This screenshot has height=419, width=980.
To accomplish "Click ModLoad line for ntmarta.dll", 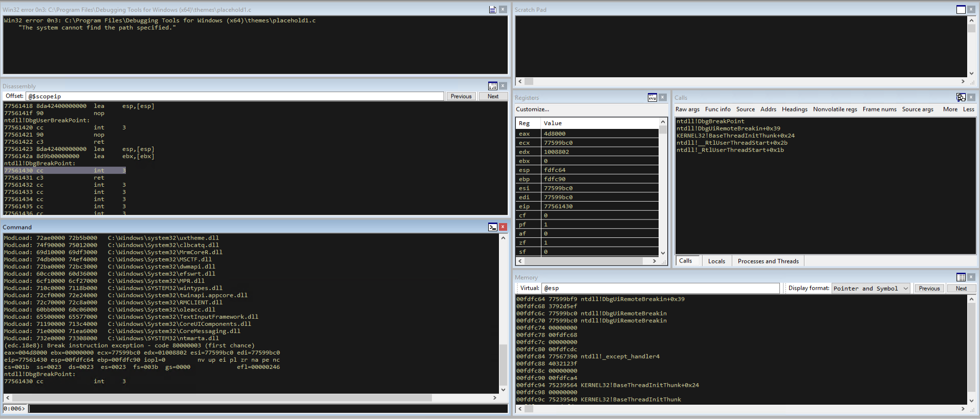I will pos(112,338).
